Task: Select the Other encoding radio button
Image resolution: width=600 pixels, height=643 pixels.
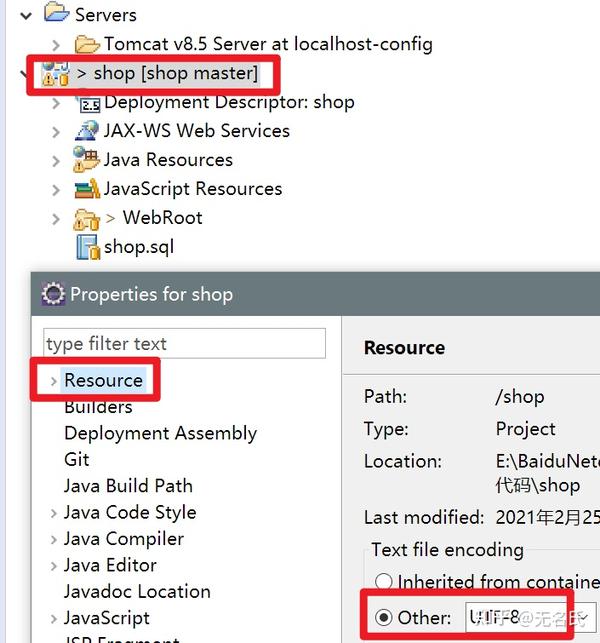Action: click(383, 617)
